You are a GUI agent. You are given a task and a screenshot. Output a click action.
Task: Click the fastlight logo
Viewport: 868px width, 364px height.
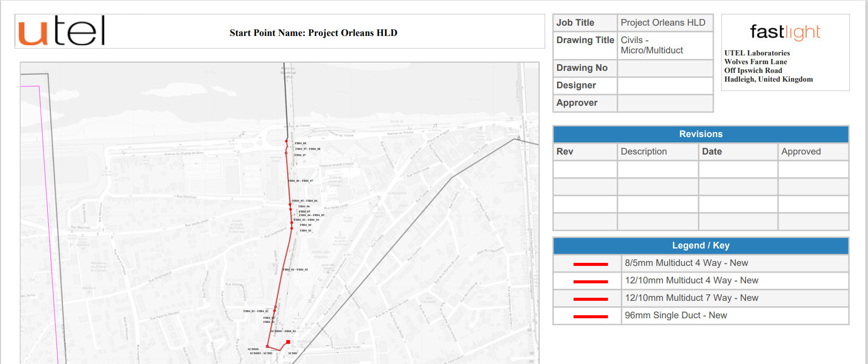point(785,32)
